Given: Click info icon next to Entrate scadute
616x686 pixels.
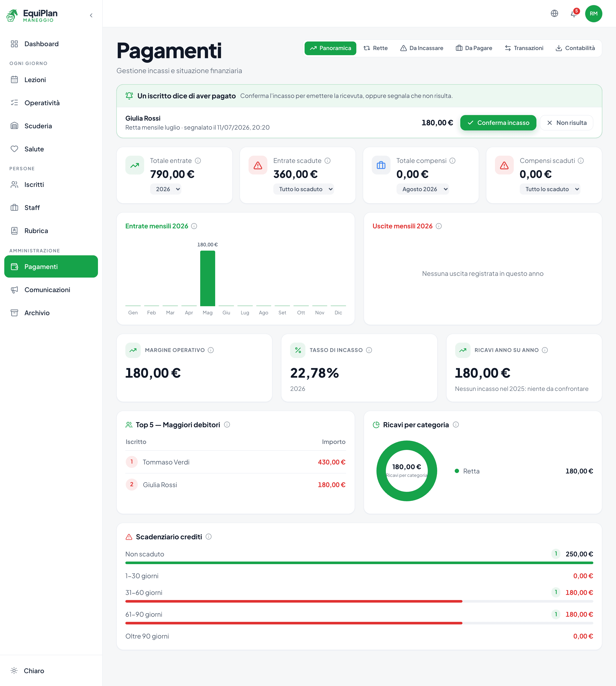Looking at the screenshot, I should (x=328, y=161).
